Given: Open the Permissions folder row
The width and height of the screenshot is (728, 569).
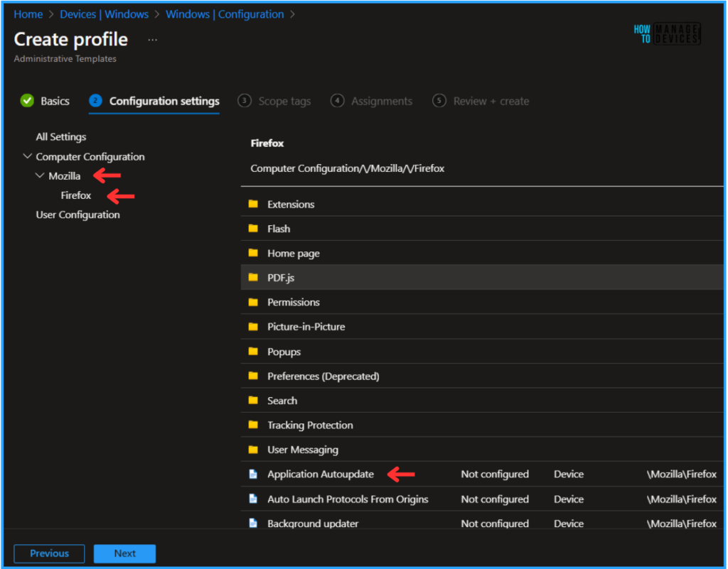Looking at the screenshot, I should [482, 303].
